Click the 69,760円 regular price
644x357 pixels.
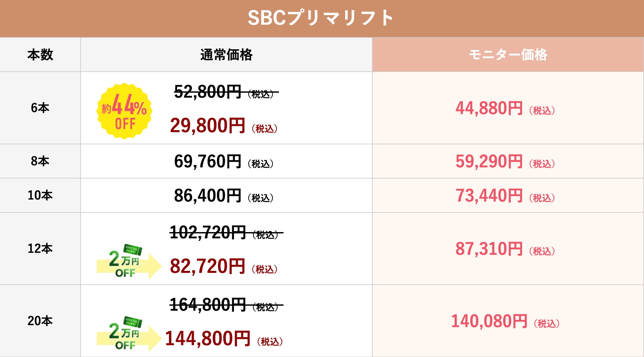(208, 161)
